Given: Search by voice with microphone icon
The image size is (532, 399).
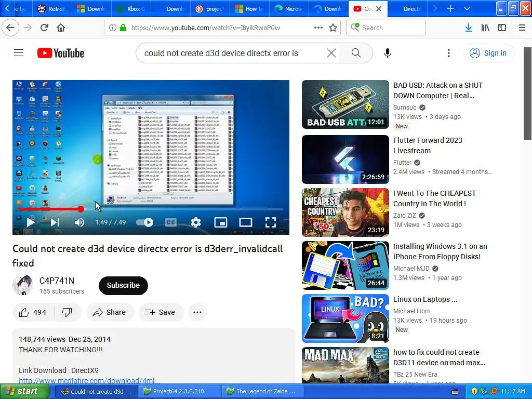Looking at the screenshot, I should coord(388,53).
